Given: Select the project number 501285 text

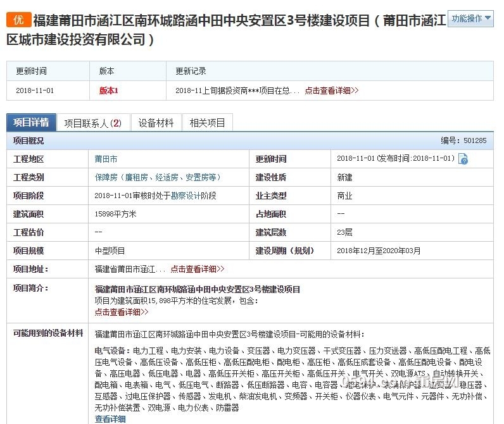Looking at the screenshot, I should (x=475, y=140).
